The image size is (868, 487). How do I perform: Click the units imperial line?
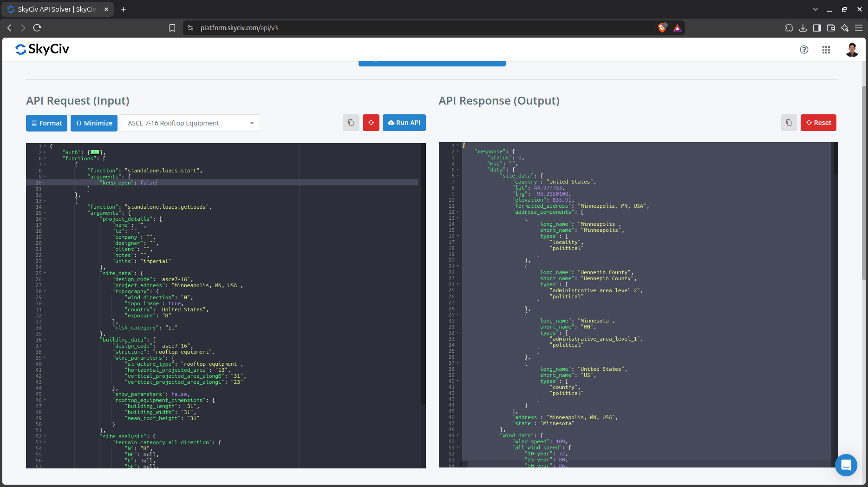click(142, 261)
